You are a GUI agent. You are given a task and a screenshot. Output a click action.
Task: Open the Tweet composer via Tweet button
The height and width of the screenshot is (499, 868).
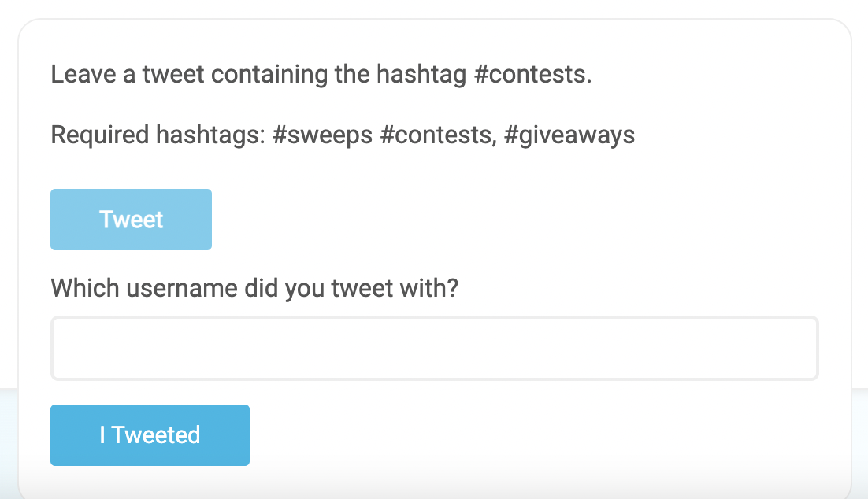point(131,219)
